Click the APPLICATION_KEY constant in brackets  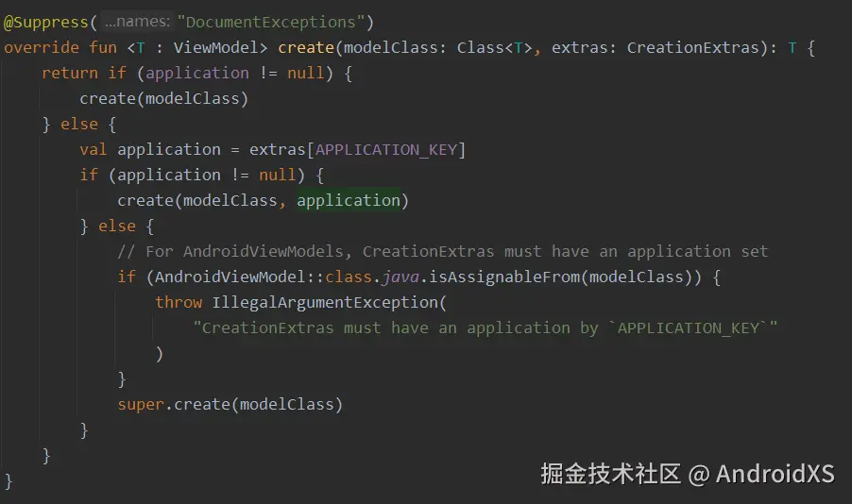point(385,150)
